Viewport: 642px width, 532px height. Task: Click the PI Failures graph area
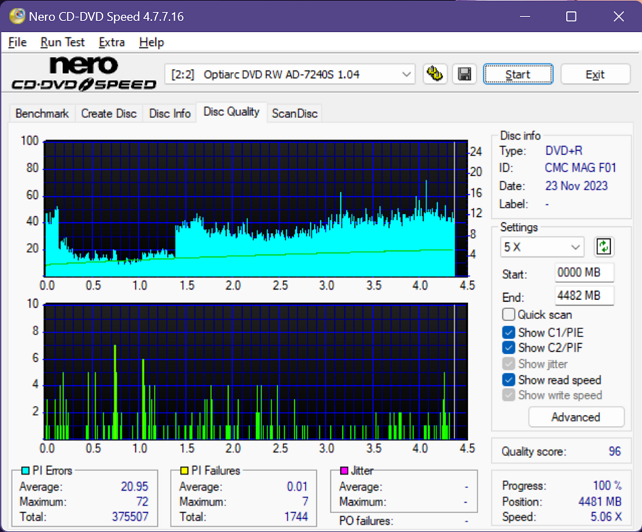pyautogui.click(x=256, y=371)
